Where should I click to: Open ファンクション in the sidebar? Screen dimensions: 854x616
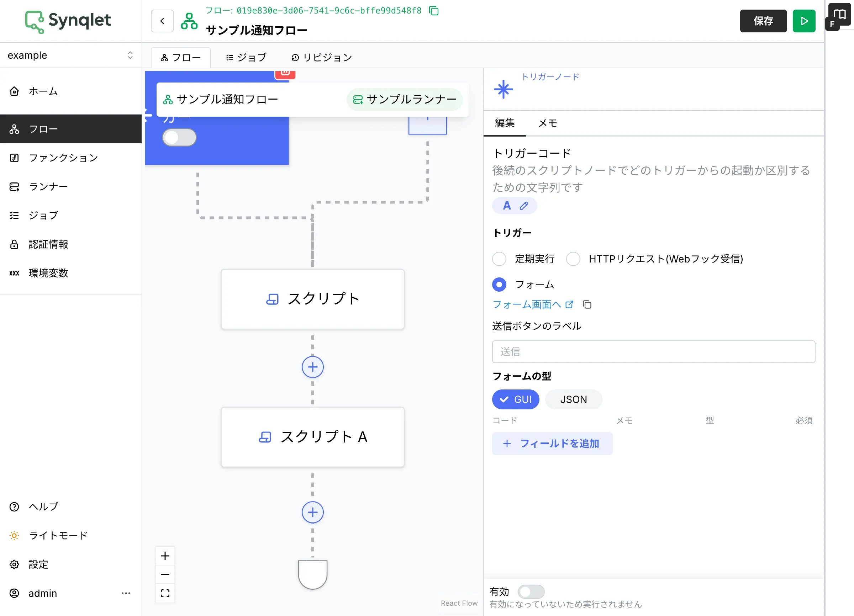[71, 158]
